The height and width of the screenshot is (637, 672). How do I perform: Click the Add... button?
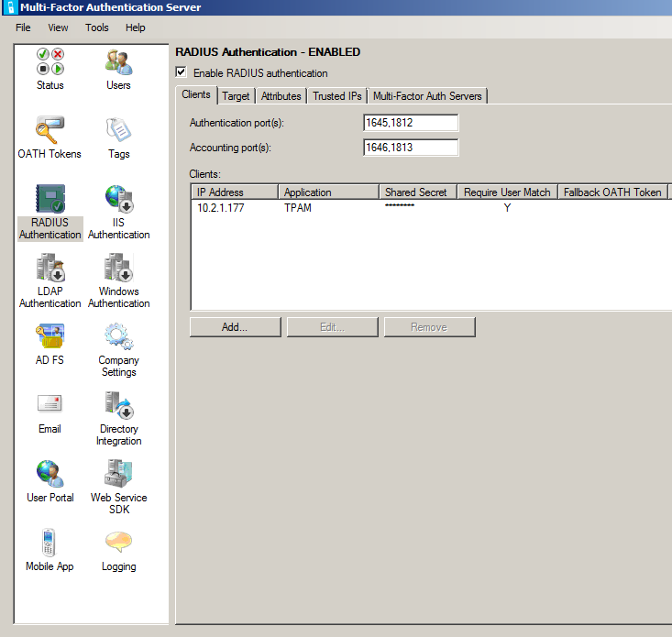(236, 327)
